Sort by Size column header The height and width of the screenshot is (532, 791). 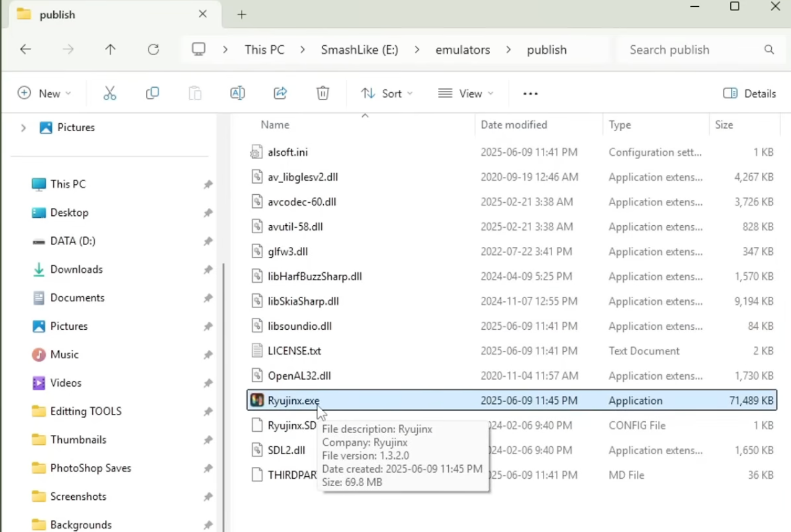724,124
